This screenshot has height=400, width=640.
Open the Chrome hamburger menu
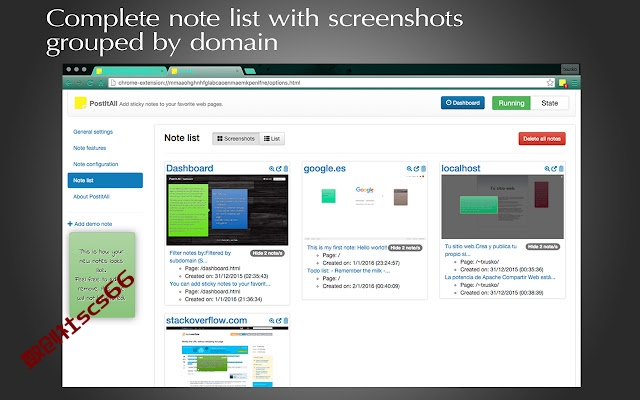(574, 83)
